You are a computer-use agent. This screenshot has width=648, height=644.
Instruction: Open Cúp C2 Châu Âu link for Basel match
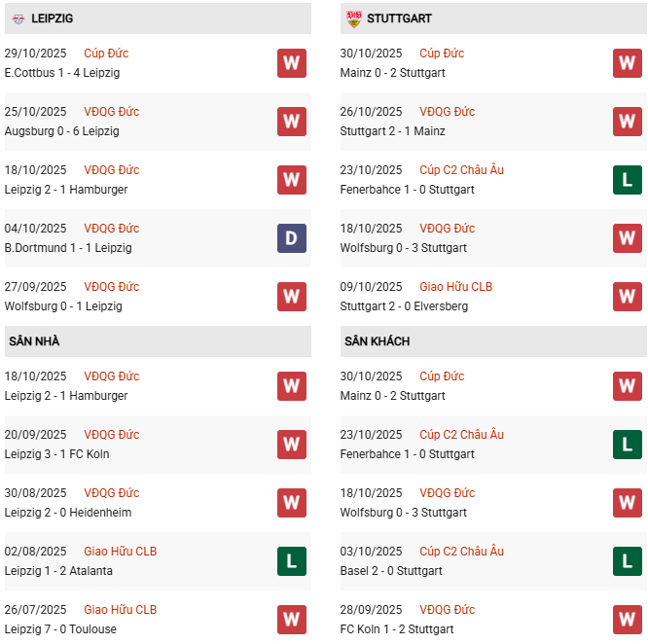(x=461, y=552)
